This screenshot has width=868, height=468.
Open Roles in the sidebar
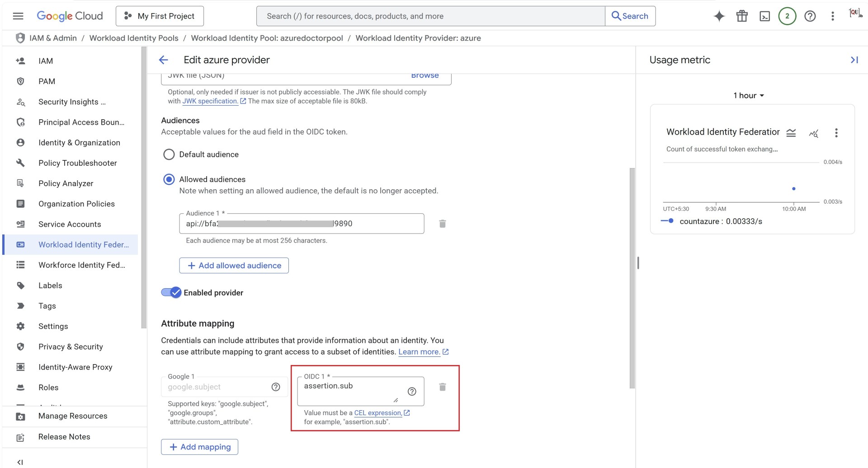(48, 388)
